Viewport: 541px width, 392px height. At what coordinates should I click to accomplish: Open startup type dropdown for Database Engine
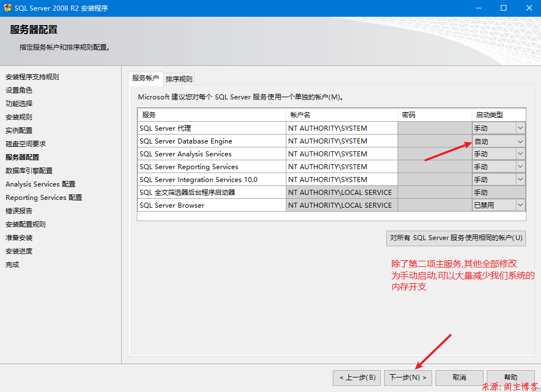520,141
